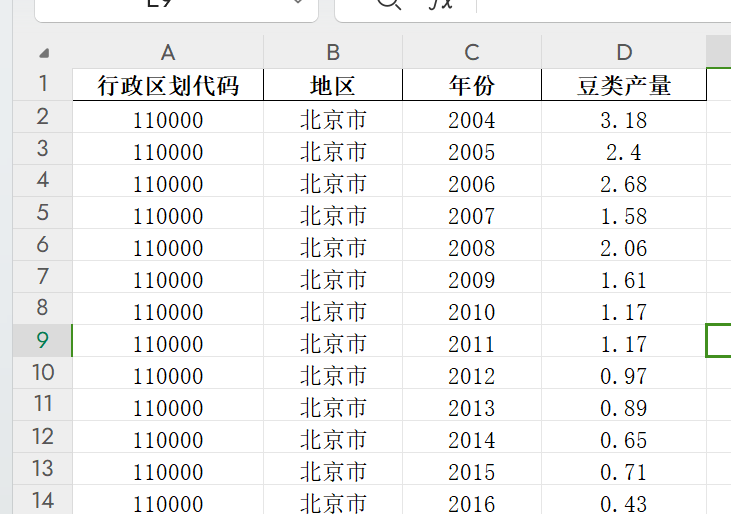Screen dimensions: 731x514
Task: Click value cell 2.06
Action: (624, 245)
